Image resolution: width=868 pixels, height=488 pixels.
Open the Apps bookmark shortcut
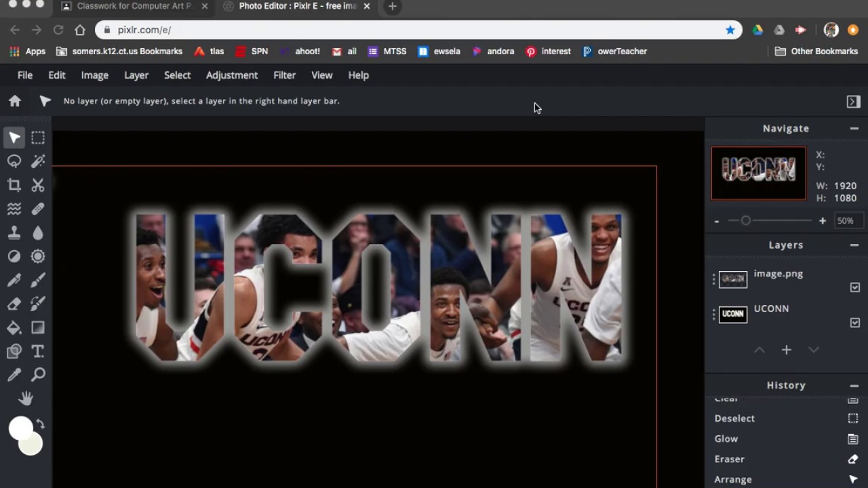28,52
